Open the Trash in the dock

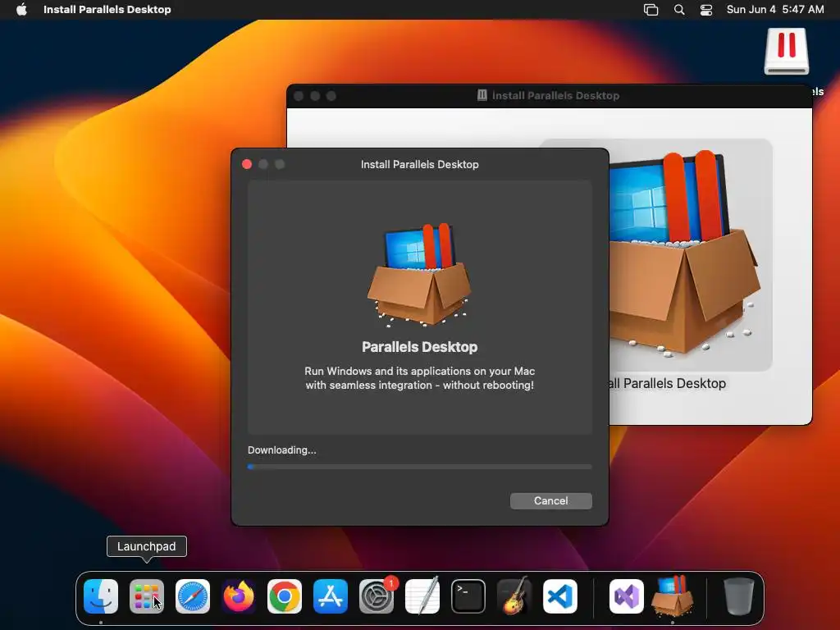pyautogui.click(x=739, y=596)
